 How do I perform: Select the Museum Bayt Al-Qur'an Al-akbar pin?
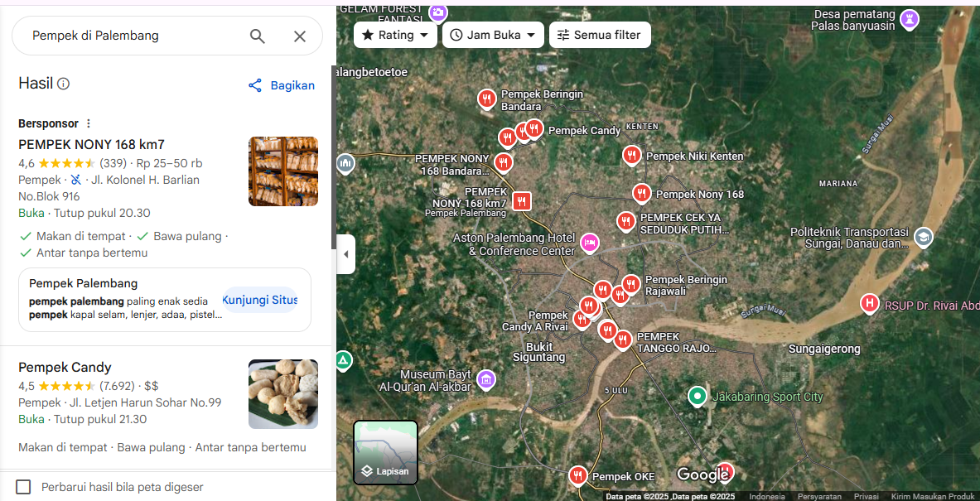coord(485,378)
